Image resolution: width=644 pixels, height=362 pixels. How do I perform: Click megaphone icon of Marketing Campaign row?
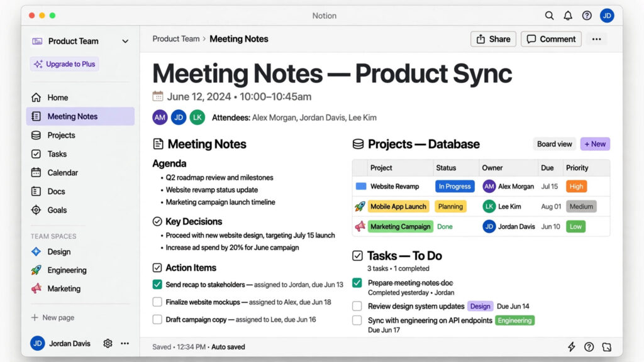pyautogui.click(x=360, y=226)
